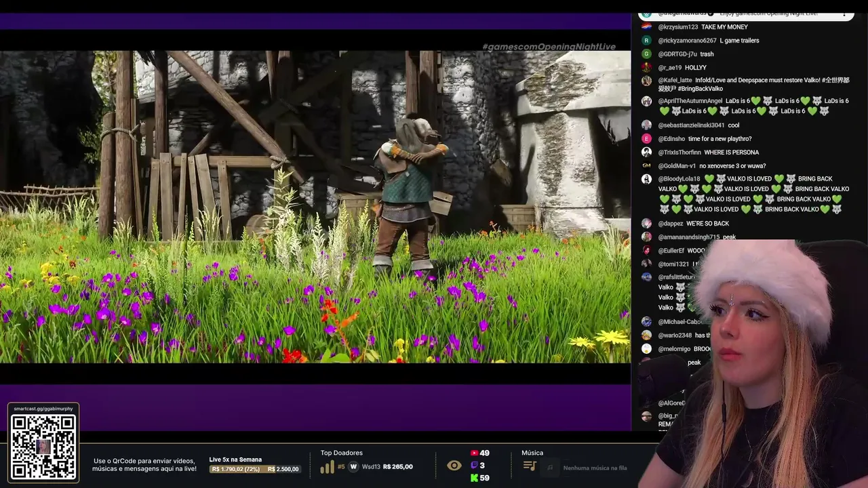The image size is (868, 488).
Task: Click the #BringBackValko hashtag
Action: [700, 89]
